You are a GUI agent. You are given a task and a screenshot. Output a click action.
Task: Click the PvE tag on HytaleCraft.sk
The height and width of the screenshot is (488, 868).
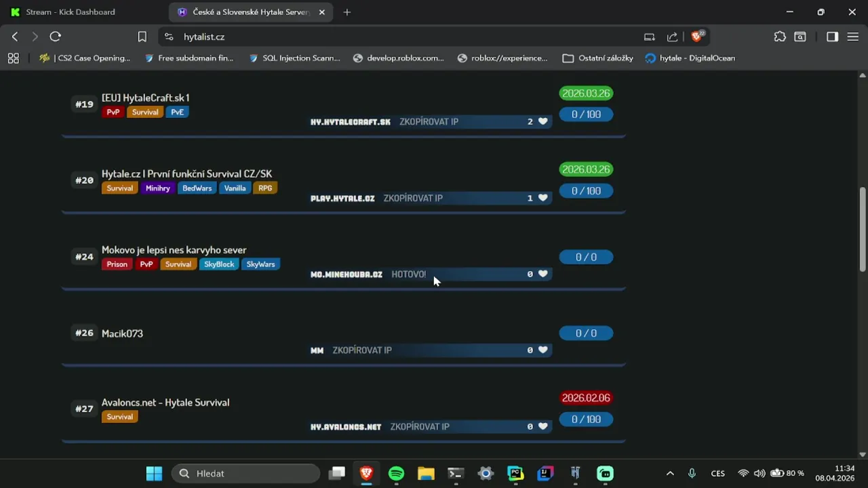[177, 113]
